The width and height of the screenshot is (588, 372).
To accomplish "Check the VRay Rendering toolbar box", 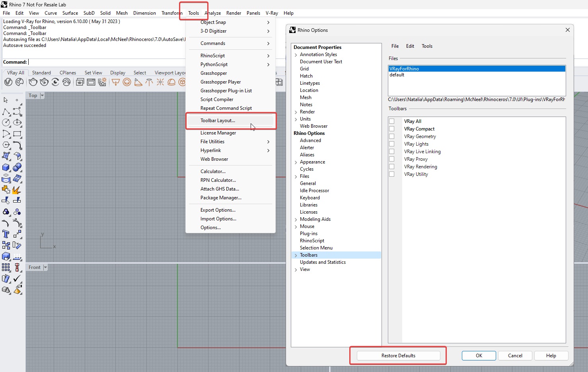I will [x=392, y=167].
